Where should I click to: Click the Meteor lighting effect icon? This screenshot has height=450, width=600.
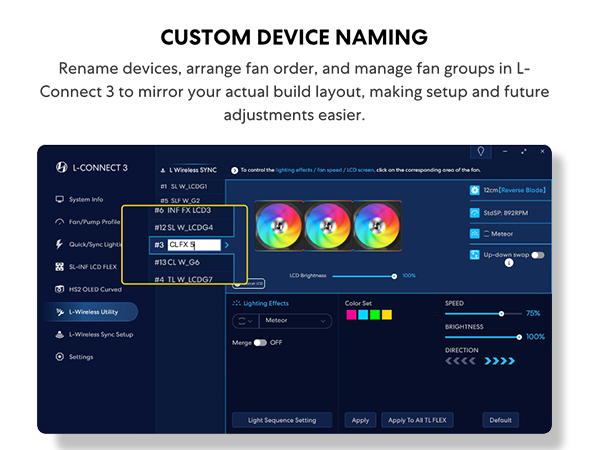(474, 233)
